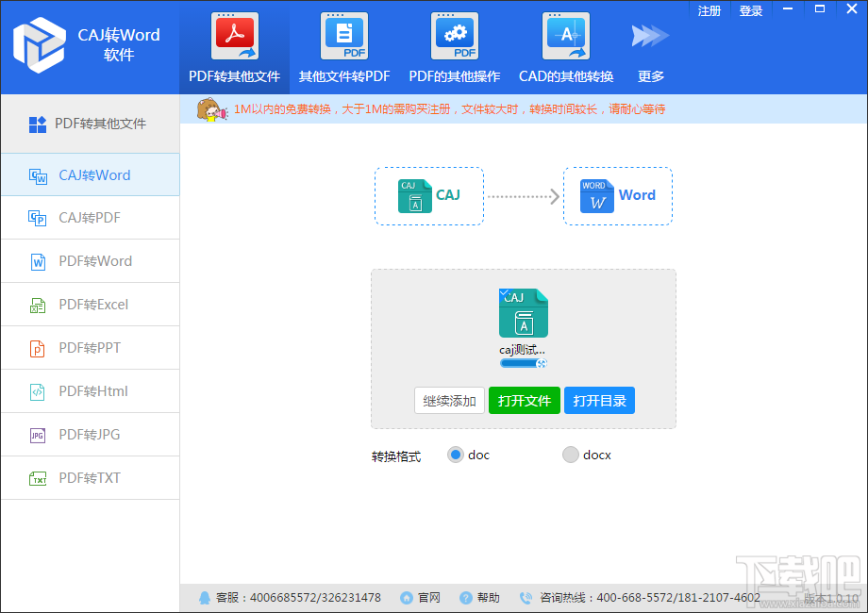Screen dimensions: 868x613
Task: Click the PDF转JPG sidebar icon
Action: pyautogui.click(x=38, y=435)
